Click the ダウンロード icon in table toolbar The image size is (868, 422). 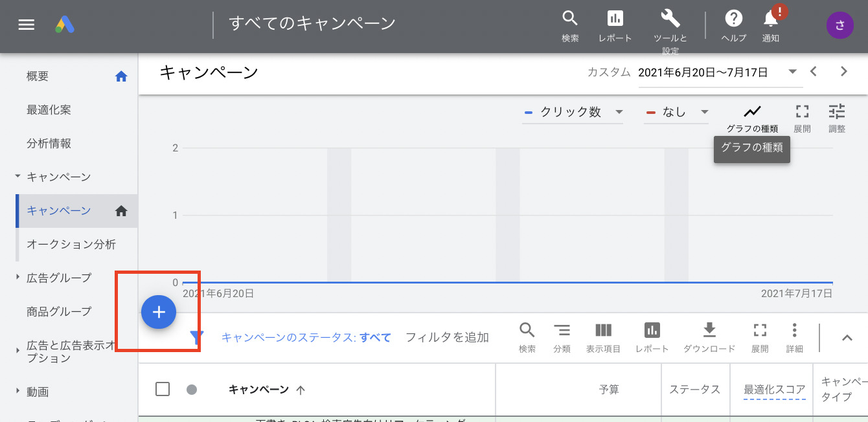709,331
